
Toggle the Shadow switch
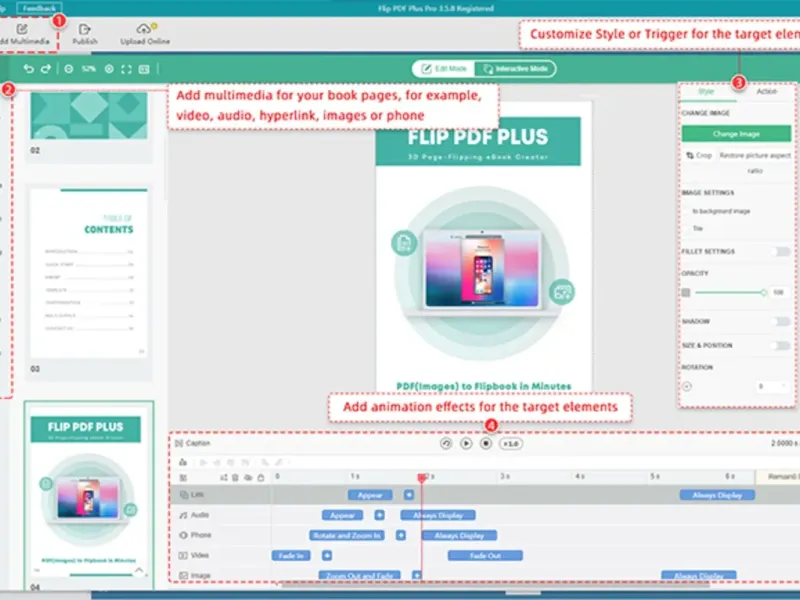pos(781,321)
